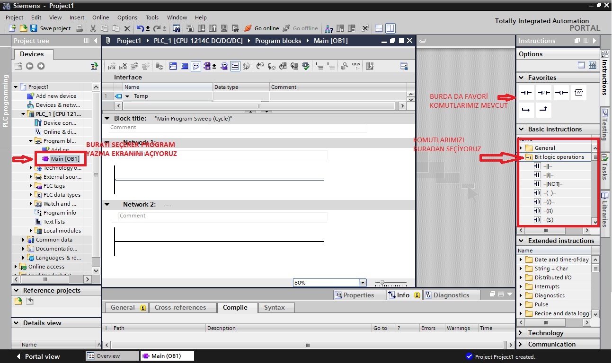Toggle vertical split editor view button
This screenshot has width=612, height=364.
point(390,28)
